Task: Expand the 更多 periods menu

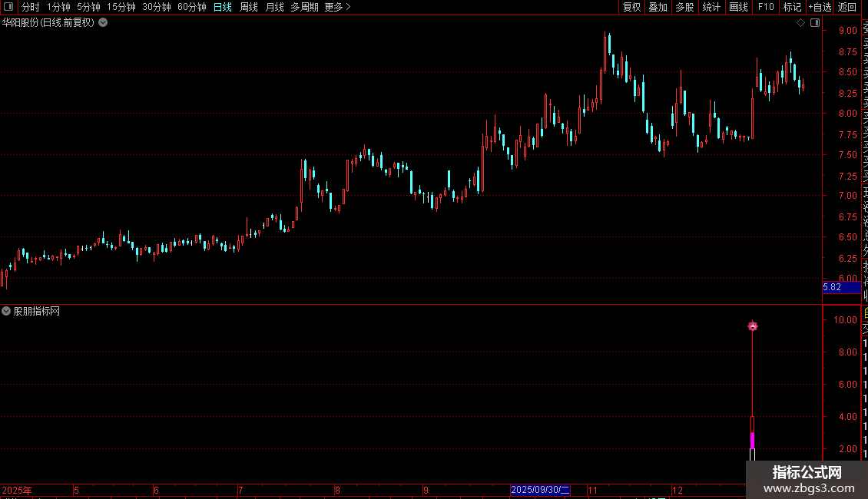Action: coord(337,7)
